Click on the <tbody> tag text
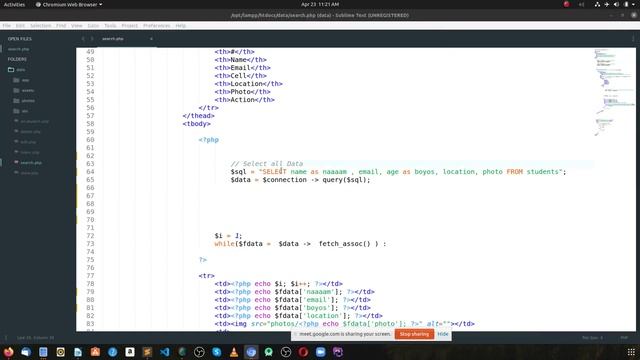Screen dimensions: 640x360 tap(196, 124)
